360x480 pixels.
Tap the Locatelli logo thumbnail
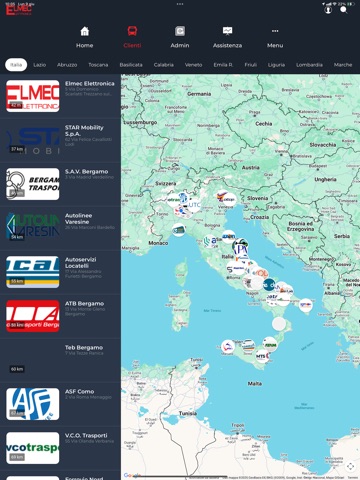point(33,272)
